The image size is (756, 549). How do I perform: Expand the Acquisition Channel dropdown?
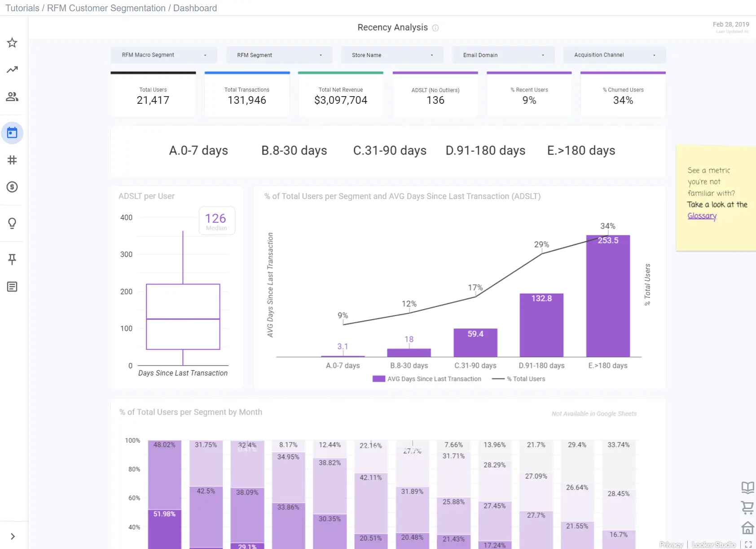(x=615, y=55)
